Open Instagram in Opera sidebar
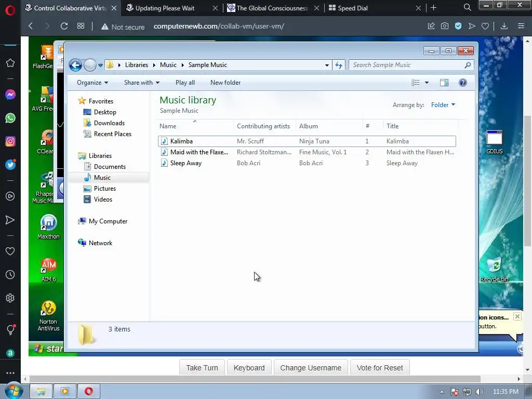The width and height of the screenshot is (532, 399). (x=10, y=141)
